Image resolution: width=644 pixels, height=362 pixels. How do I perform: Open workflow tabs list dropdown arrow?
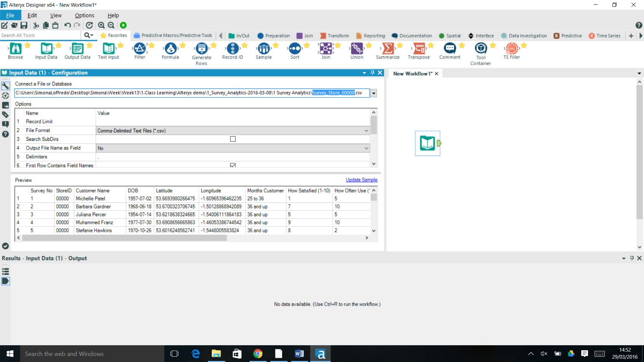coord(639,74)
